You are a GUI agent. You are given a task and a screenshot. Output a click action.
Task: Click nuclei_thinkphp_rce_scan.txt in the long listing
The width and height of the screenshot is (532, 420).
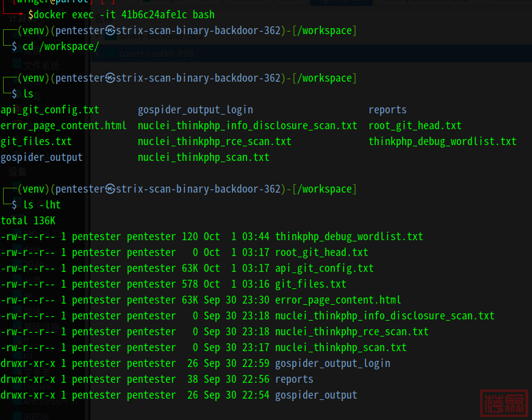point(351,332)
